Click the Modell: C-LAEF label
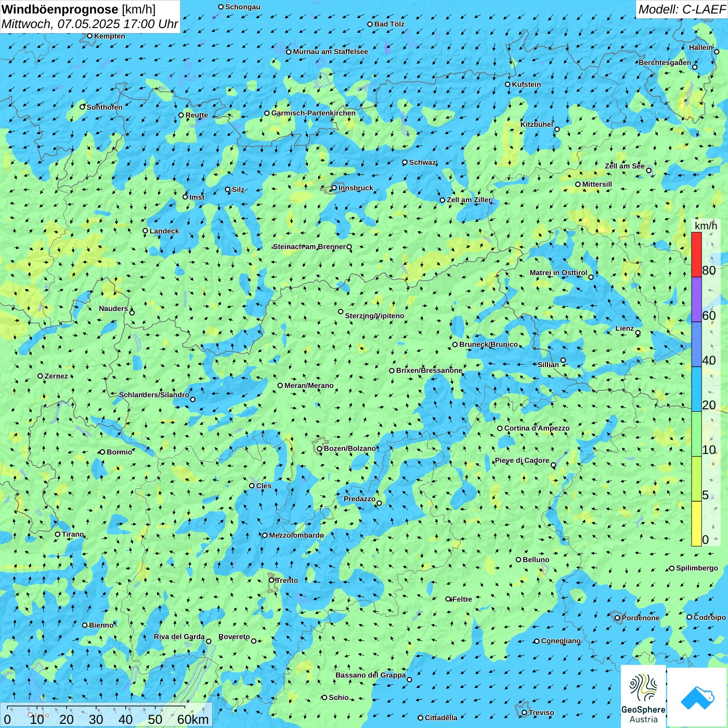The height and width of the screenshot is (728, 728). (x=682, y=9)
